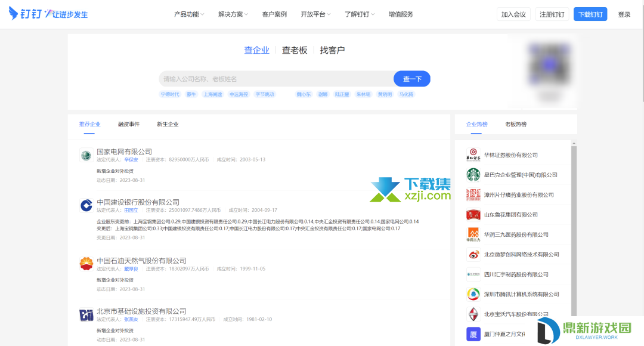Click the 华林证券 logo in the hot list
The image size is (644, 346).
[x=473, y=155]
